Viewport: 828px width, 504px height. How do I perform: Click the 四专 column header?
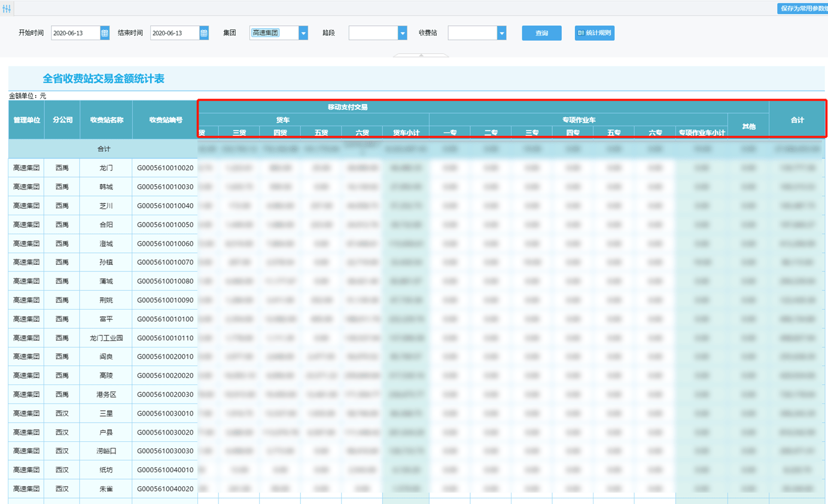pos(573,133)
